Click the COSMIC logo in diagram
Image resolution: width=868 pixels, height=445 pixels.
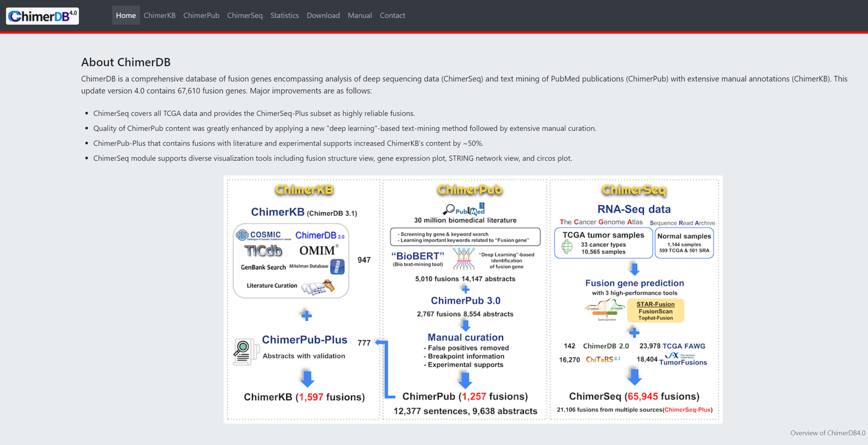tap(263, 235)
